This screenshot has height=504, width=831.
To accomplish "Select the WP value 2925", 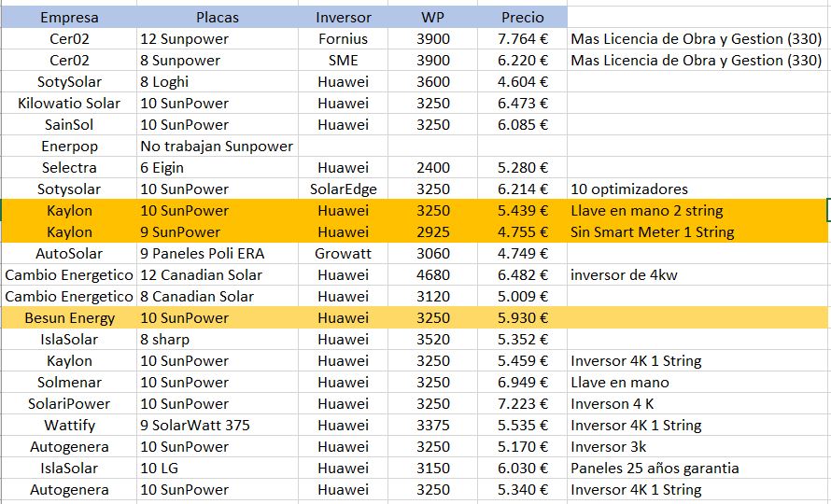I will click(x=432, y=232).
